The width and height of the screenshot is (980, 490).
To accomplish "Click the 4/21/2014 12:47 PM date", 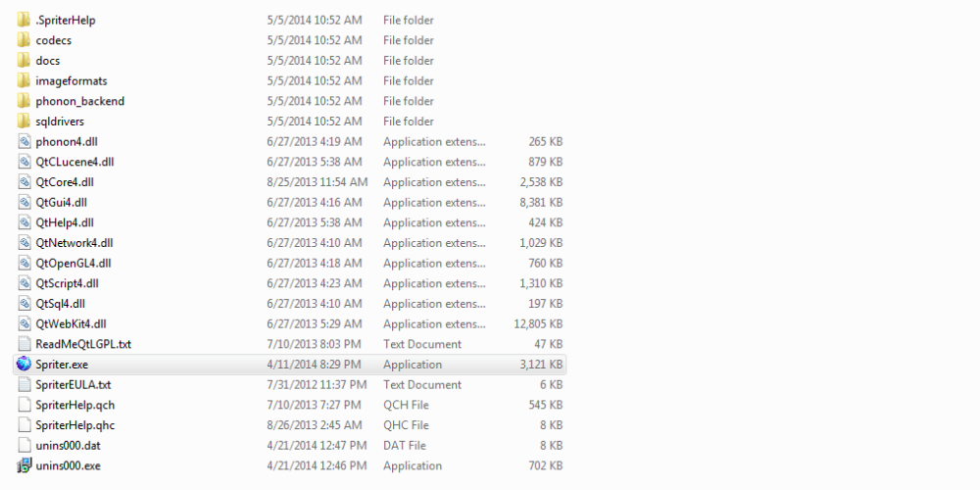I will (x=317, y=446).
